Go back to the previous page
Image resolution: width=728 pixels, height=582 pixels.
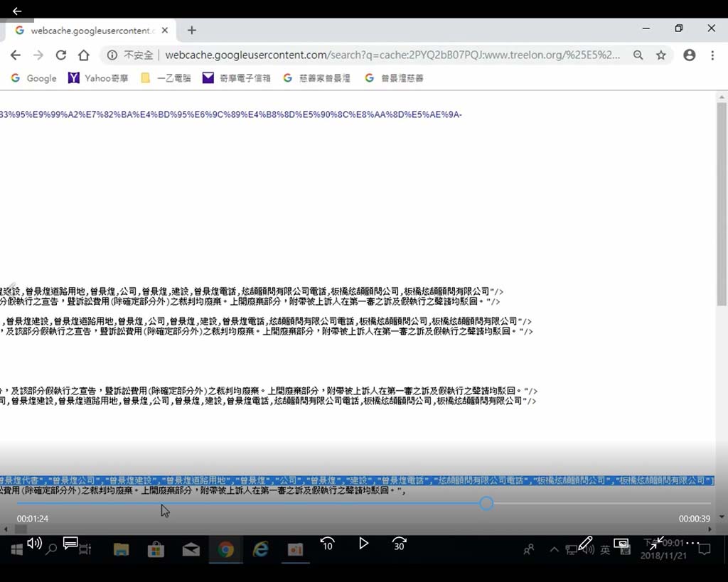pos(16,55)
